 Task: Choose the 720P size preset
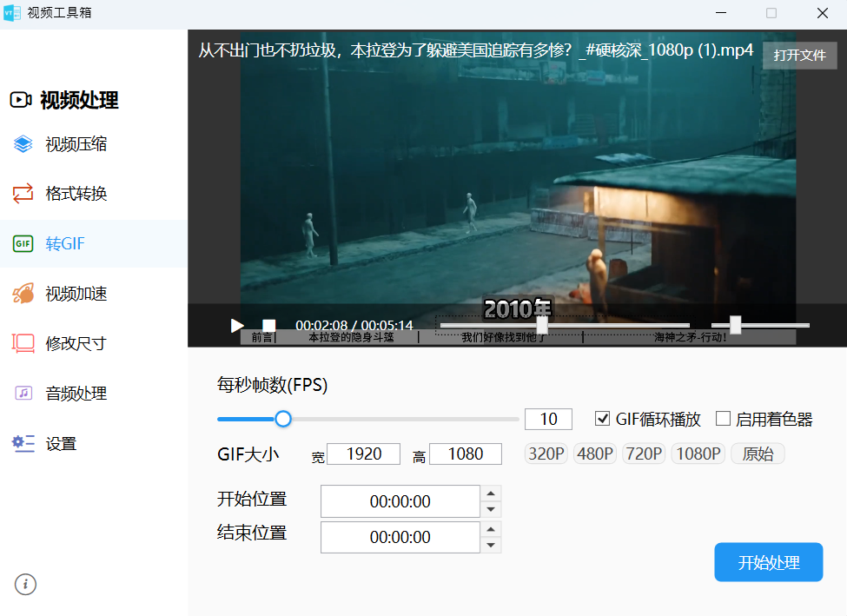(x=644, y=454)
